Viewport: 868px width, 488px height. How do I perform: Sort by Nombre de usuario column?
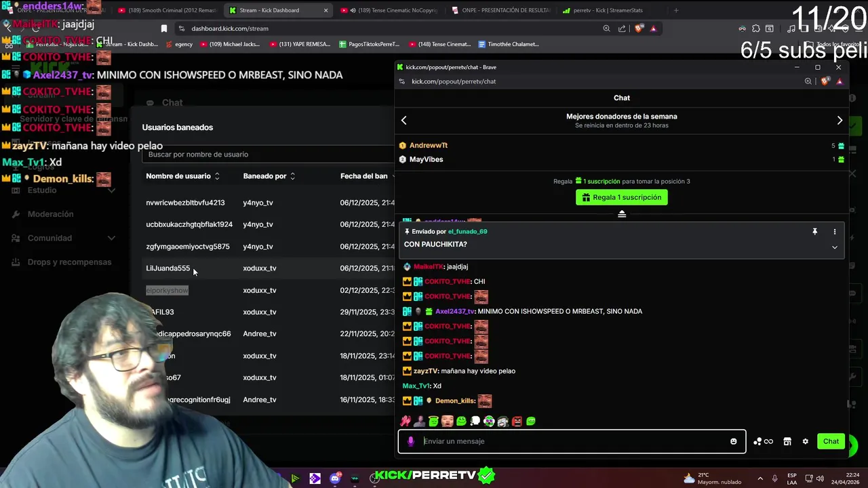(x=182, y=176)
